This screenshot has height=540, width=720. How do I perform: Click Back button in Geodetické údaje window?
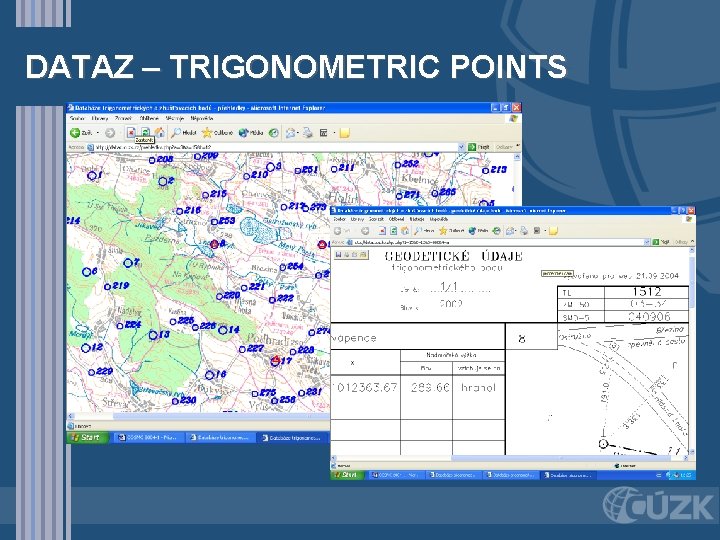pyautogui.click(x=338, y=231)
